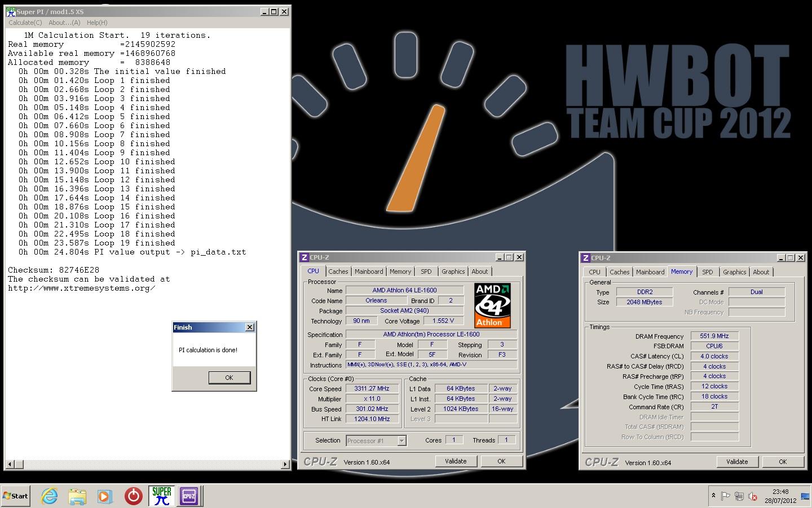Select the Caches tab in left CPU-Z window
The image size is (812, 508).
338,271
